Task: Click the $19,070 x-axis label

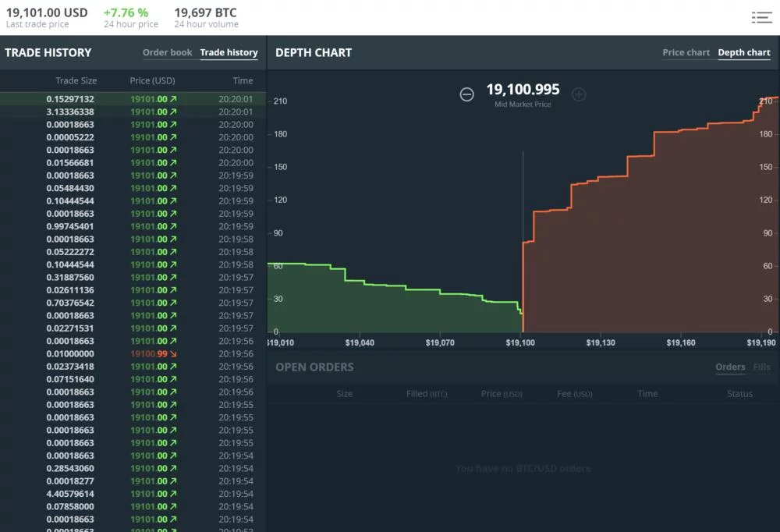Action: [440, 343]
